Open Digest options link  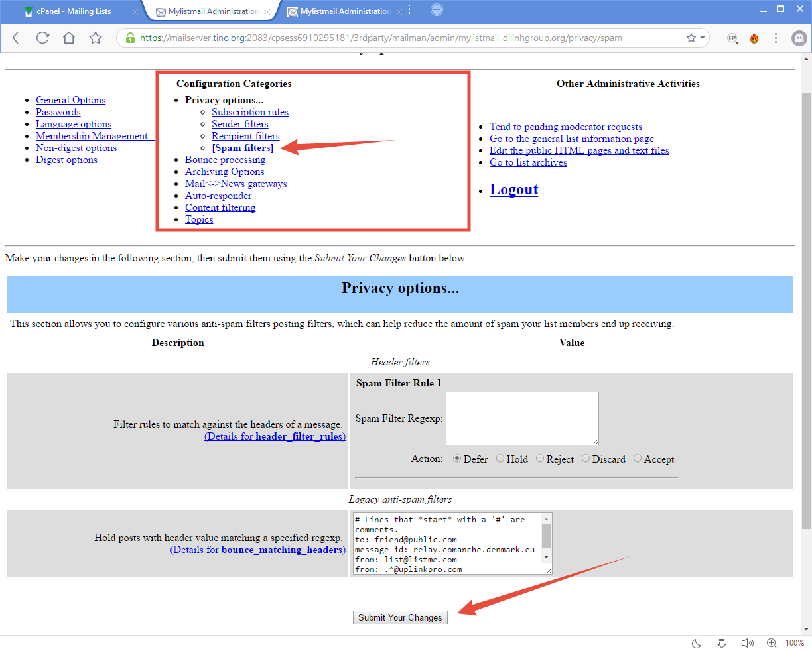tap(66, 160)
